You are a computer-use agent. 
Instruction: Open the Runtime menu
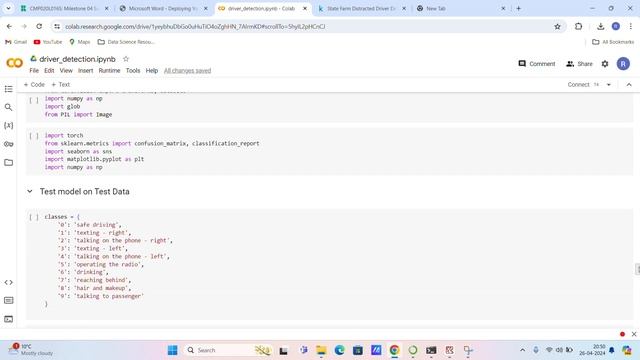pyautogui.click(x=109, y=71)
